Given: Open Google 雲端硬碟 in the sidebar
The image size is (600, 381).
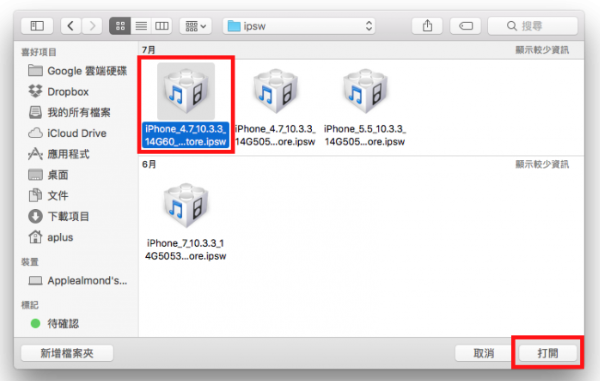Looking at the screenshot, I should pos(78,71).
